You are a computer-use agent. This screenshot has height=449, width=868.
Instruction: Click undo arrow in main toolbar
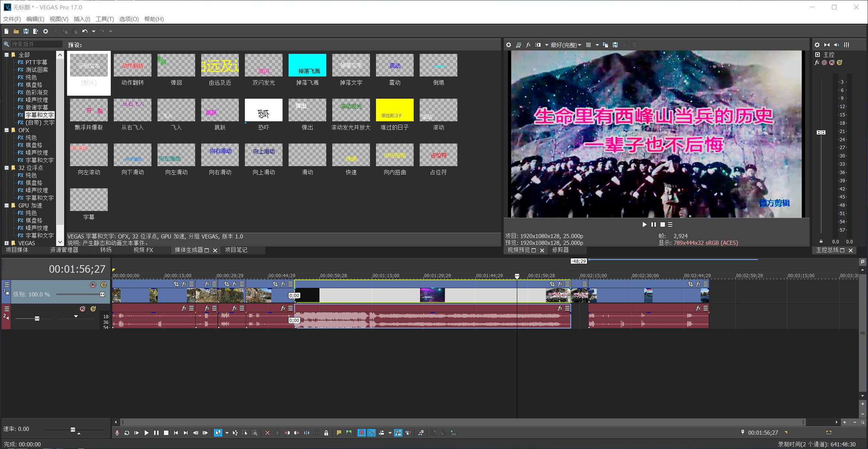(x=85, y=31)
